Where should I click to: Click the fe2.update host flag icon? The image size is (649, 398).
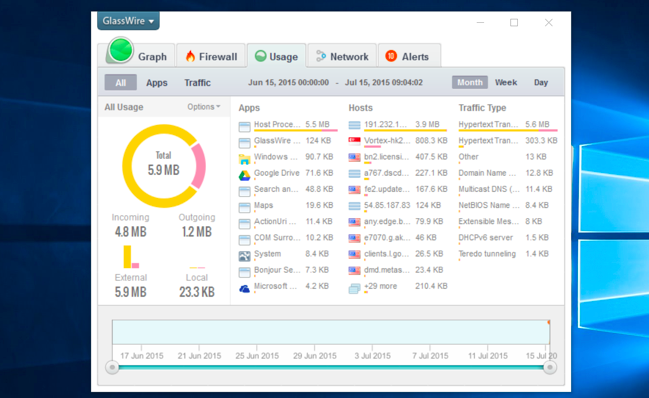tap(354, 189)
